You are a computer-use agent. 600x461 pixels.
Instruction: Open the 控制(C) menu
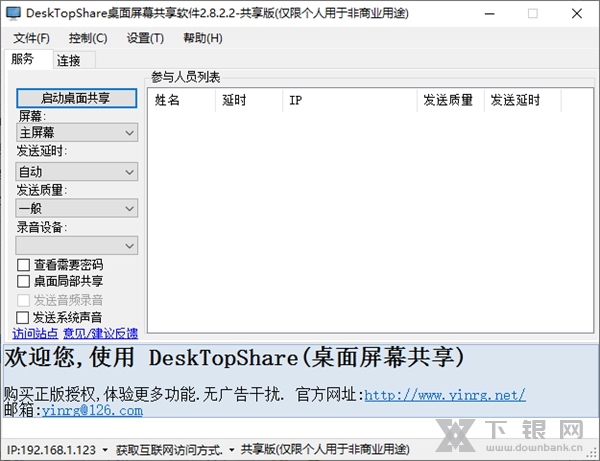(88, 38)
